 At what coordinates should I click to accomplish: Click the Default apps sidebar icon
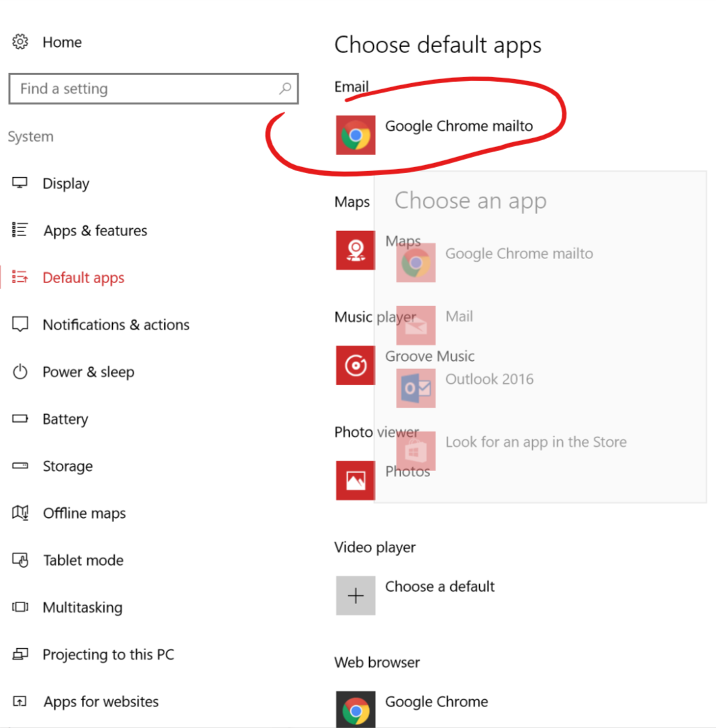click(x=20, y=277)
